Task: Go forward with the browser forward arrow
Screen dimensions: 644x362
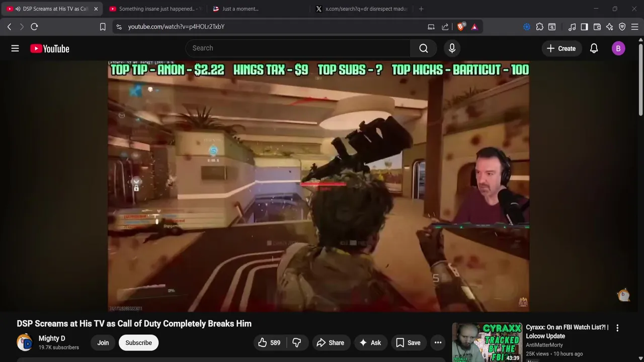Action: click(x=22, y=27)
